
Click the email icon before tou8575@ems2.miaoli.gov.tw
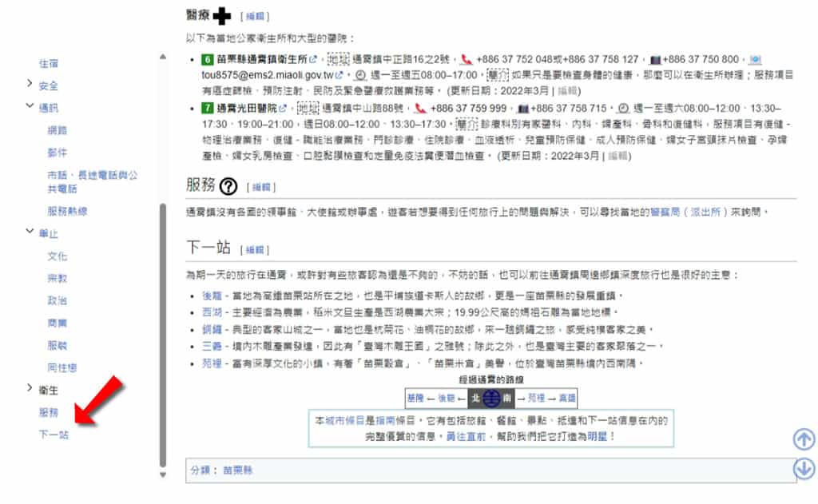point(756,59)
